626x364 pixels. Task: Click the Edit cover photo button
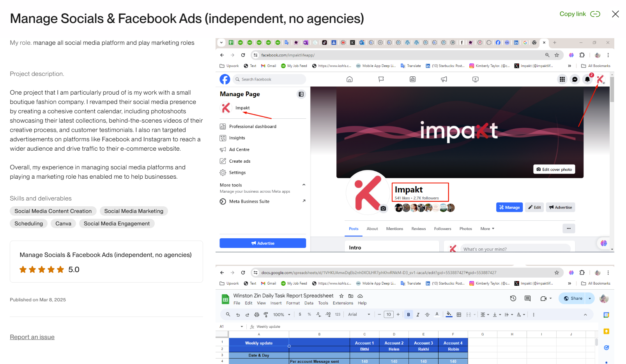tap(554, 169)
